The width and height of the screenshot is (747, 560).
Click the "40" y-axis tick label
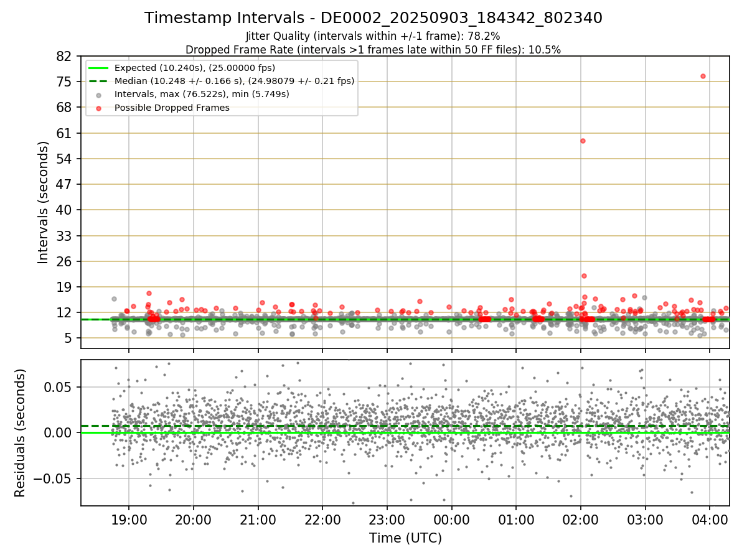coord(65,210)
